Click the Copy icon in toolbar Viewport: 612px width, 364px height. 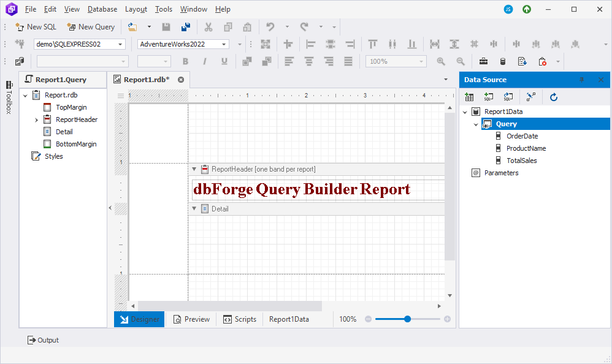(228, 27)
